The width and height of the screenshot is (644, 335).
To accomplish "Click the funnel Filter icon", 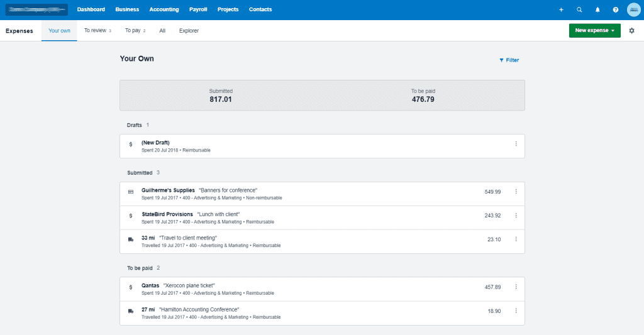I will [x=501, y=60].
